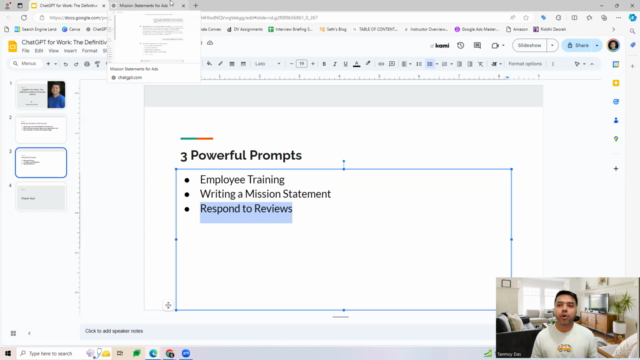This screenshot has height=360, width=640.
Task: Open version history clock icon
Action: tap(460, 45)
